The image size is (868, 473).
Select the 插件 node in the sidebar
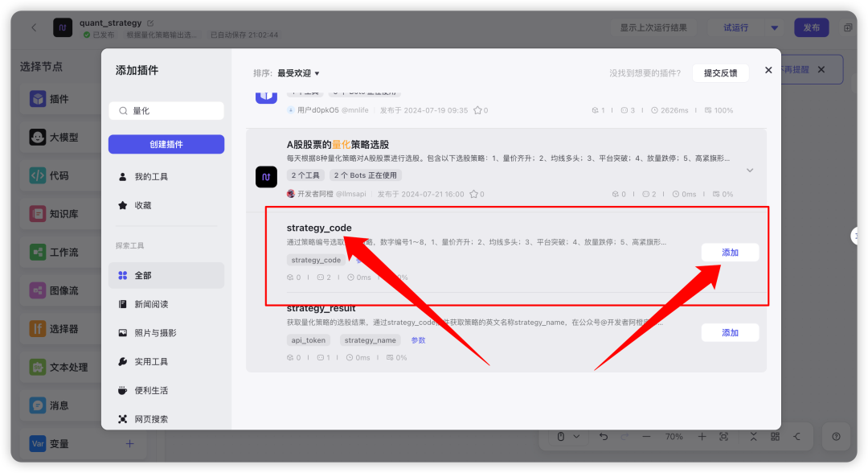coord(61,99)
